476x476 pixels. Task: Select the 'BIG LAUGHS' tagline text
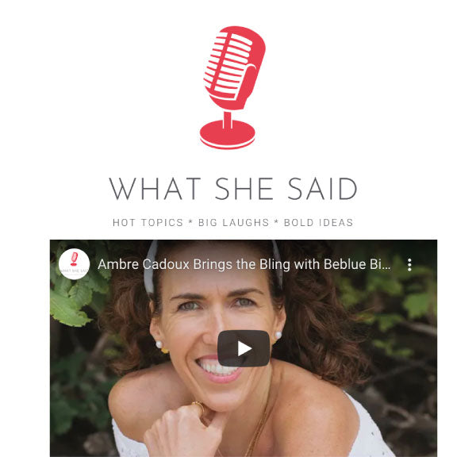point(233,222)
